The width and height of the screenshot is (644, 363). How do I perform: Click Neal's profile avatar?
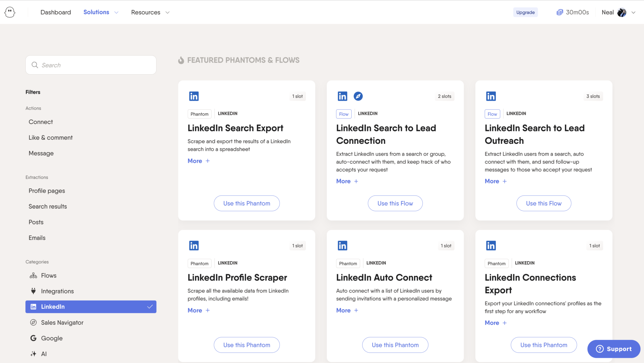[622, 12]
